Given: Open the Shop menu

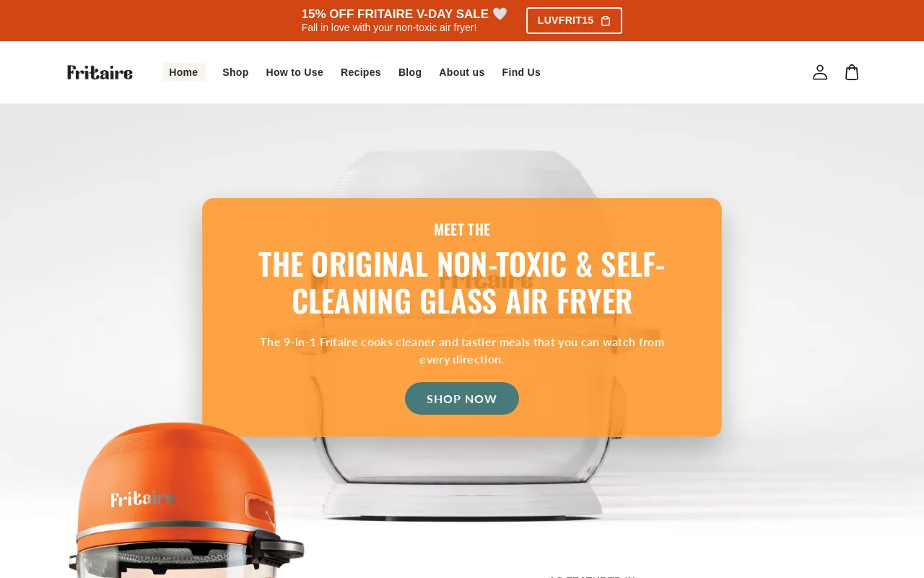Looking at the screenshot, I should pyautogui.click(x=235, y=72).
